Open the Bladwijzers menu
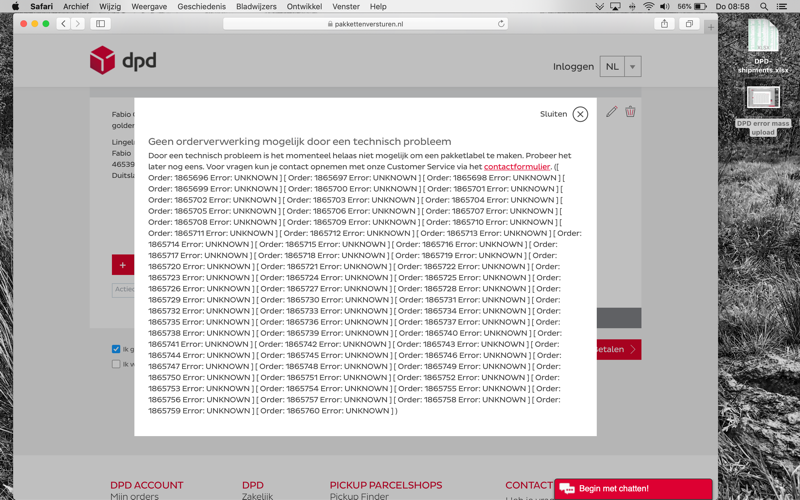 pyautogui.click(x=256, y=6)
